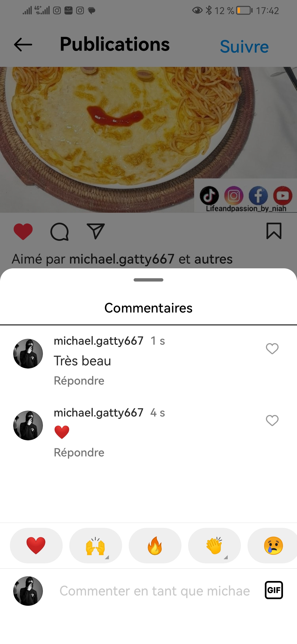Focus the "Commenter en tant que" field

point(155,591)
